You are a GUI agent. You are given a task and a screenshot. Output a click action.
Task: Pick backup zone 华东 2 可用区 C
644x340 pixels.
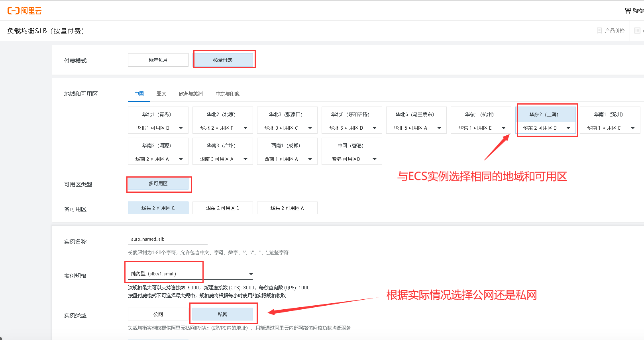click(158, 208)
